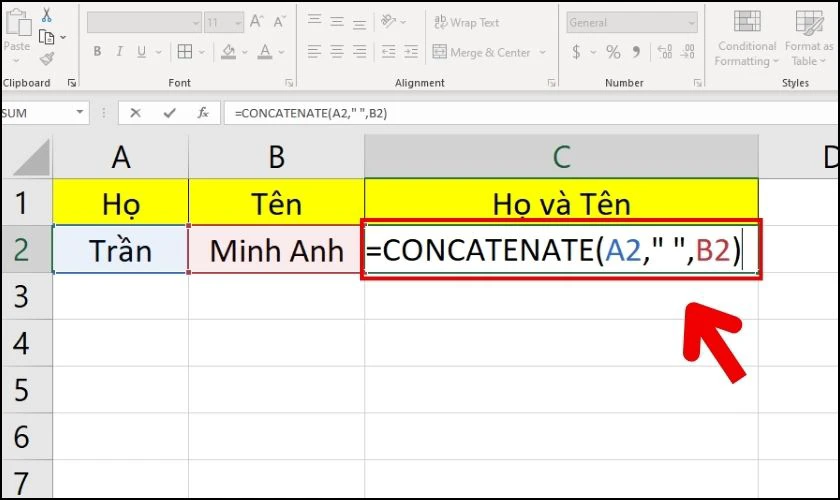This screenshot has height=500, width=840.
Task: Open the font name combo box
Action: [144, 23]
